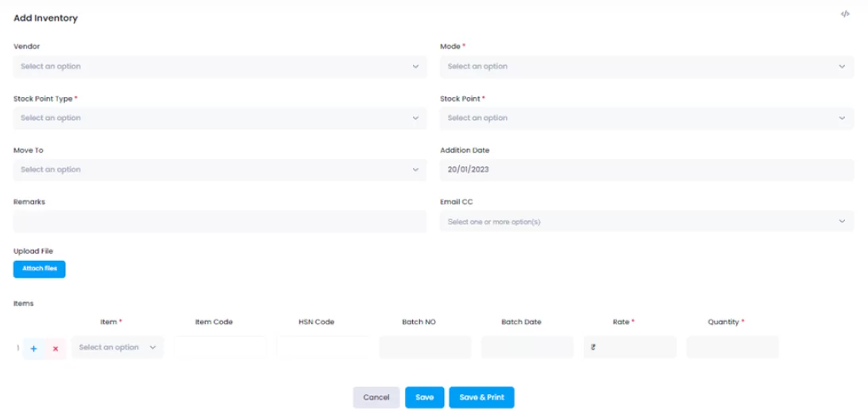
Task: Click the HSN Code input field
Action: (x=322, y=347)
